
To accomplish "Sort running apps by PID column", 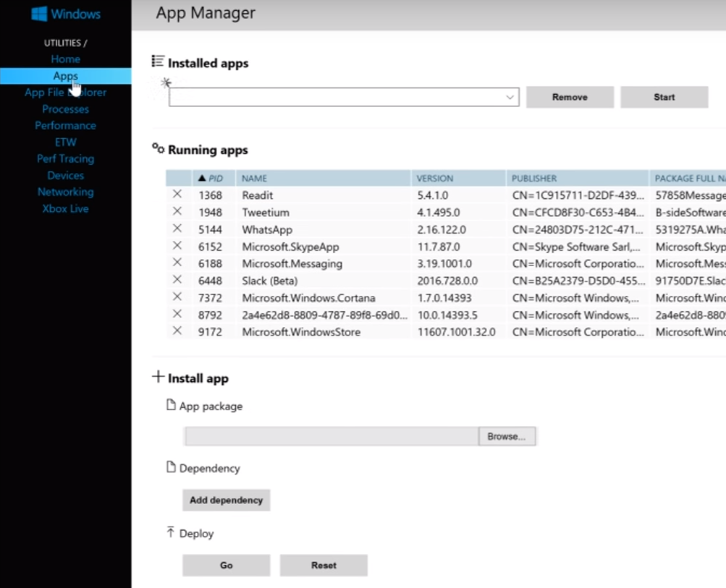I will tap(214, 178).
